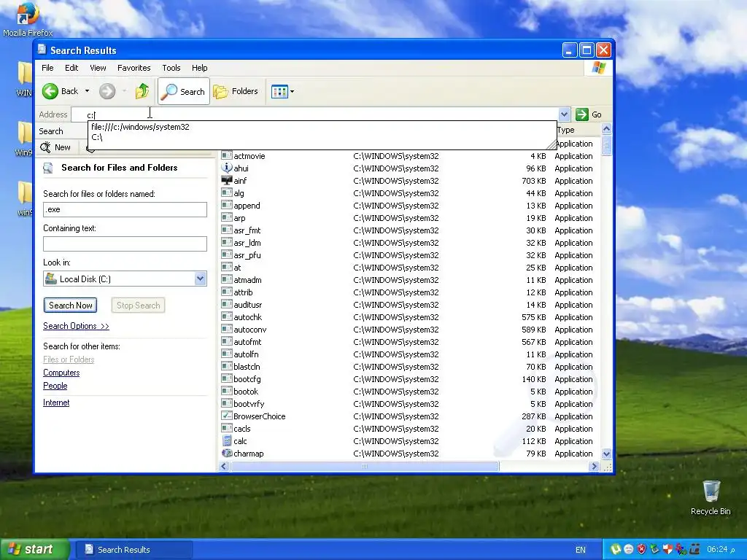
Task: Click the horizontal scrollbar right arrow
Action: pos(594,467)
